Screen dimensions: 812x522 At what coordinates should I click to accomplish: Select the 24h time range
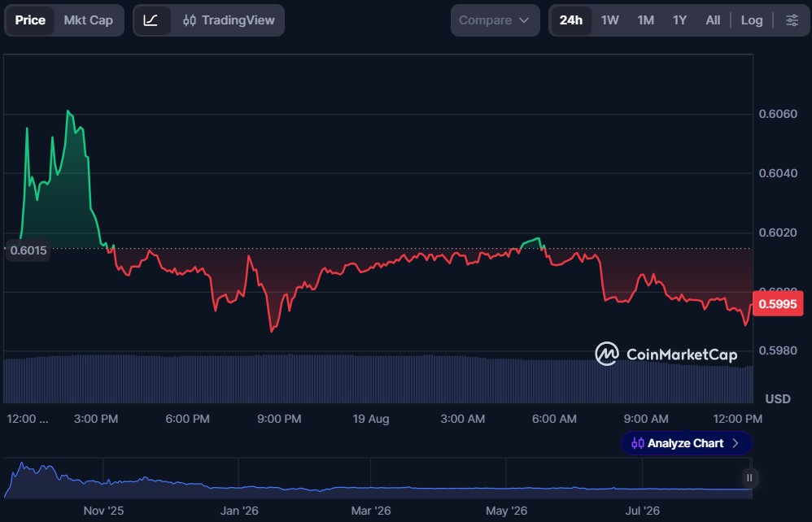[570, 20]
